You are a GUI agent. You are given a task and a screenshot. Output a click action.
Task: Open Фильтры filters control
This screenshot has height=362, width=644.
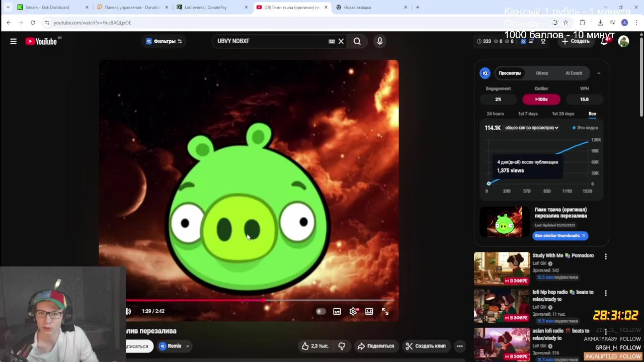click(x=164, y=41)
